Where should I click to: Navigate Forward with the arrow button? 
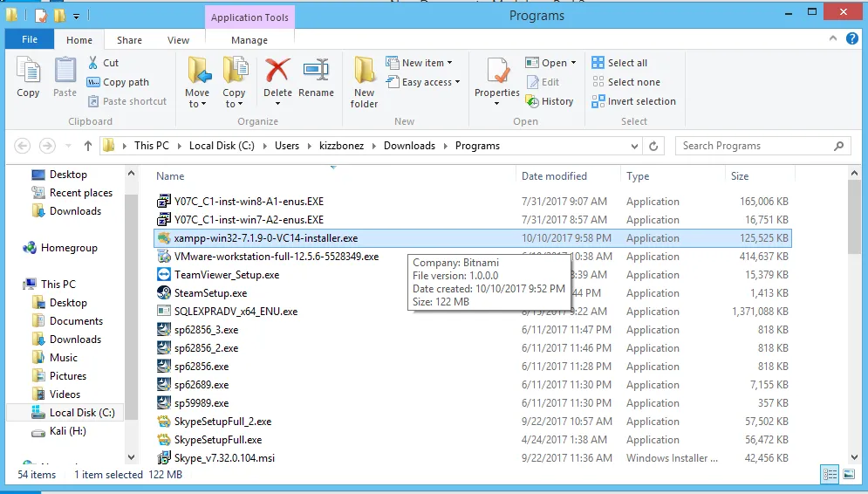click(48, 146)
